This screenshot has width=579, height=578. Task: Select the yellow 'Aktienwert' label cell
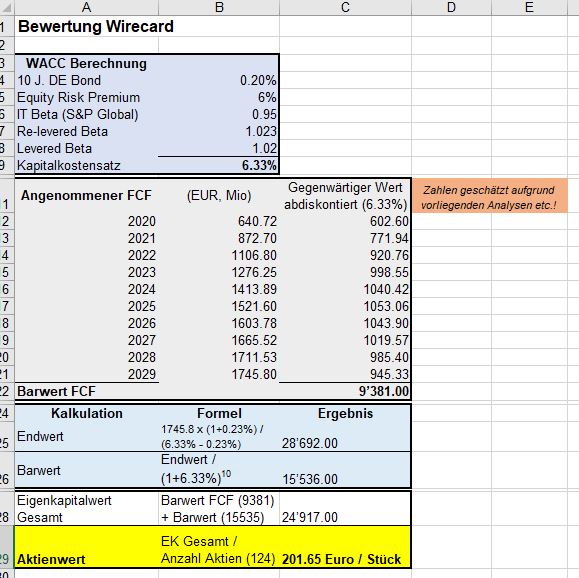(x=86, y=547)
